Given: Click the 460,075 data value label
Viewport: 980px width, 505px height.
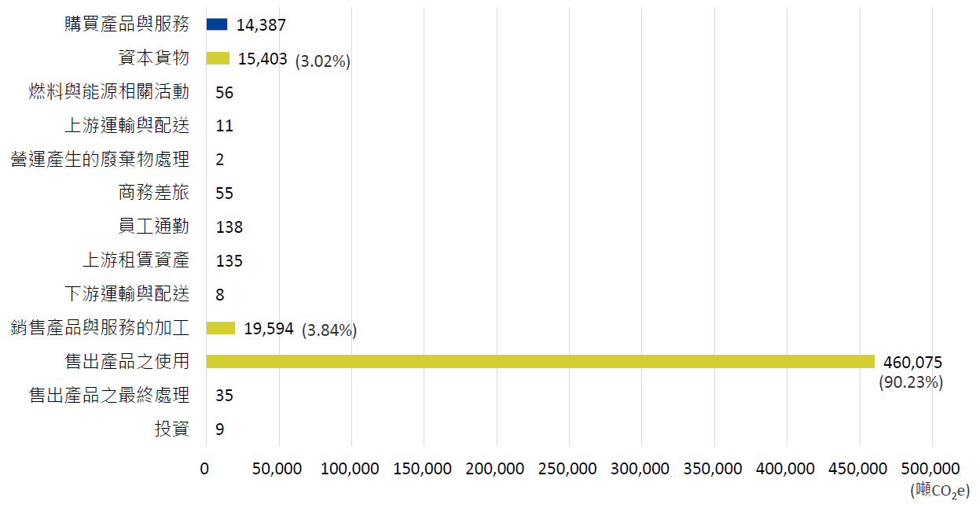Looking at the screenshot, I should pyautogui.click(x=912, y=362).
